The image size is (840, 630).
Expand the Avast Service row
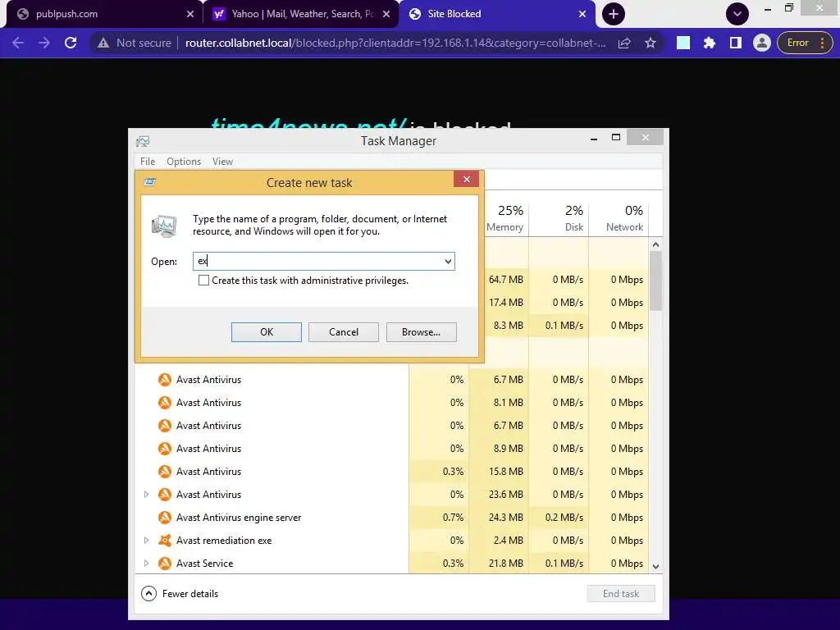146,564
